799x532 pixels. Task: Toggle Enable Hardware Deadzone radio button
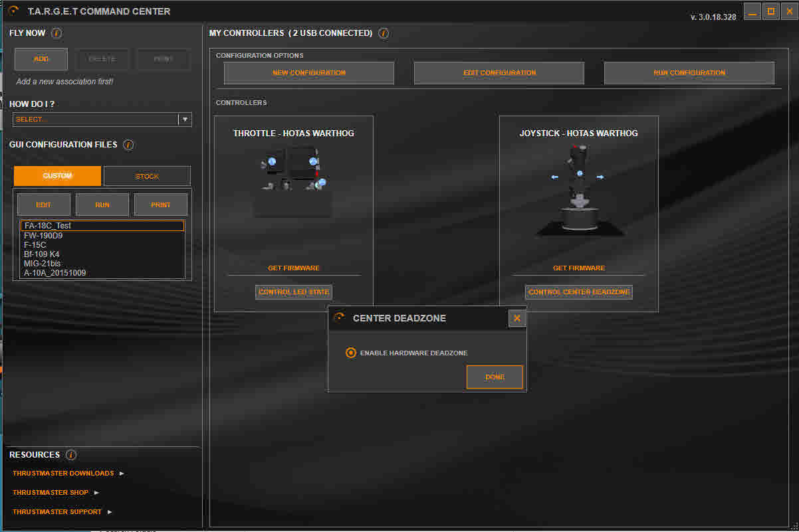click(x=351, y=353)
